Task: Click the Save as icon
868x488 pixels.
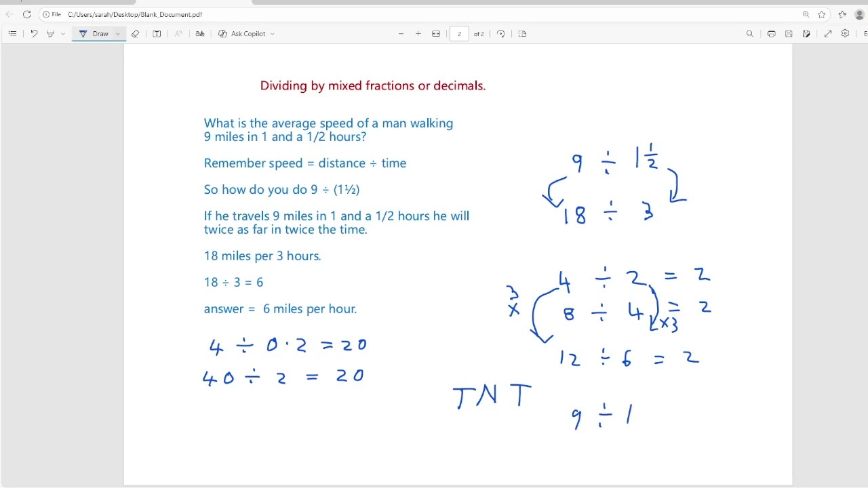Action: pos(806,33)
